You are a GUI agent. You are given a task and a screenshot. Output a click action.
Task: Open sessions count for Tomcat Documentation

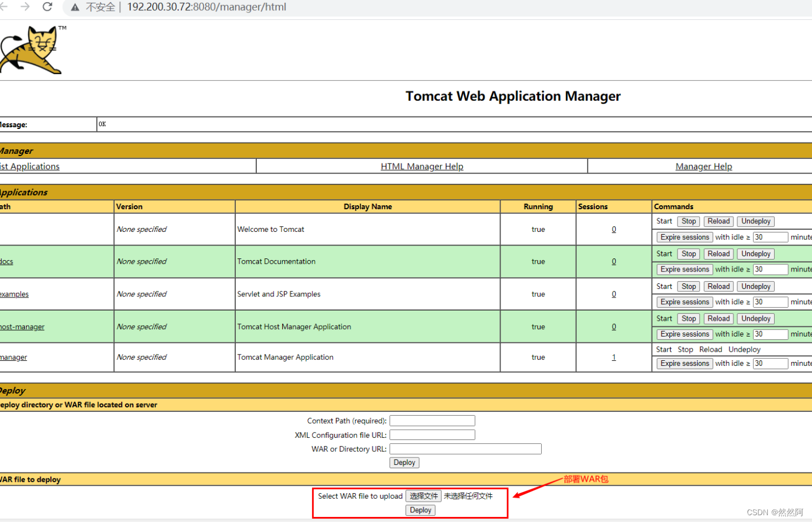point(614,261)
